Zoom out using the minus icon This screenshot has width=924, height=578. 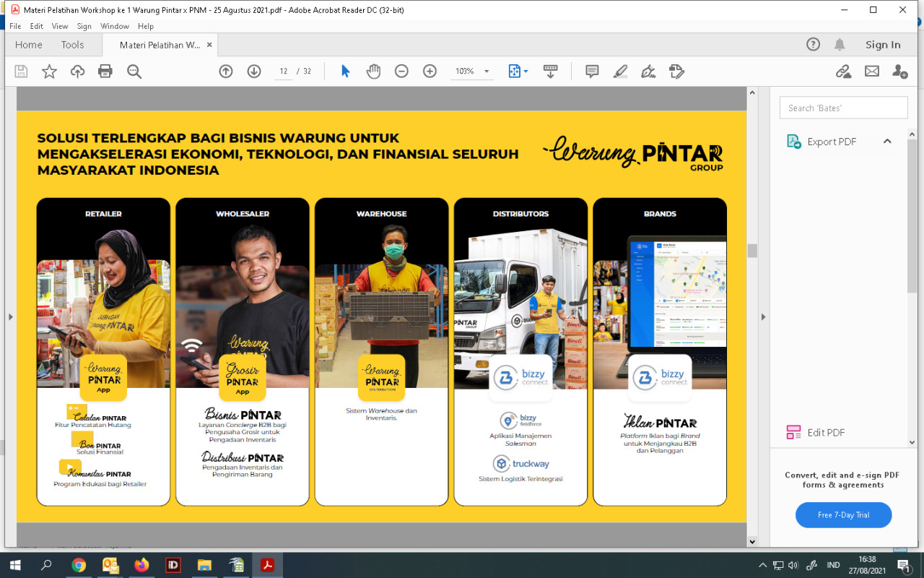[x=401, y=72]
